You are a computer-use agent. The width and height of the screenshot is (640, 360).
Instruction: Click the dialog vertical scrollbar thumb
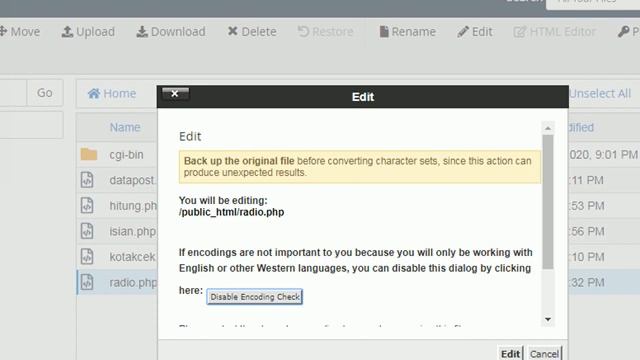coord(548,202)
